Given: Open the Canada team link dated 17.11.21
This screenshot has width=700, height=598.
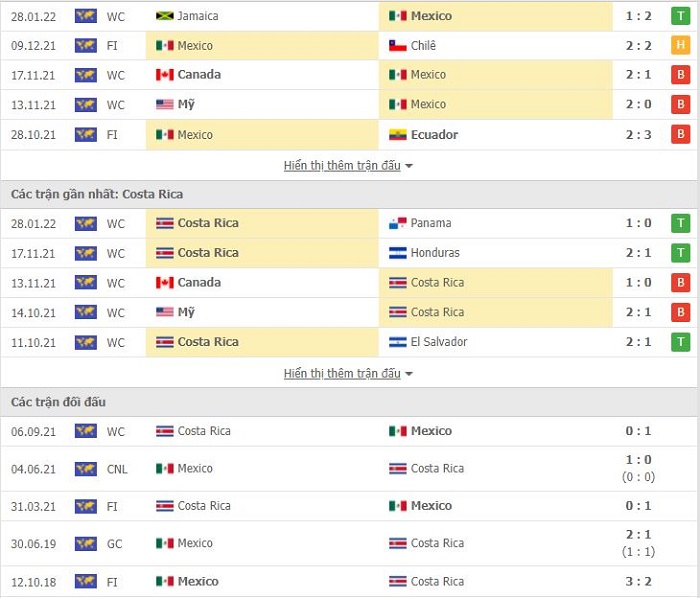Looking at the screenshot, I should tap(199, 75).
